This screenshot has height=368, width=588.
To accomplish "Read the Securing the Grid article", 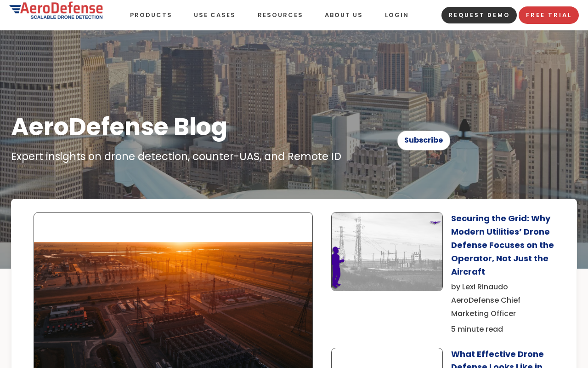I will pos(503,245).
